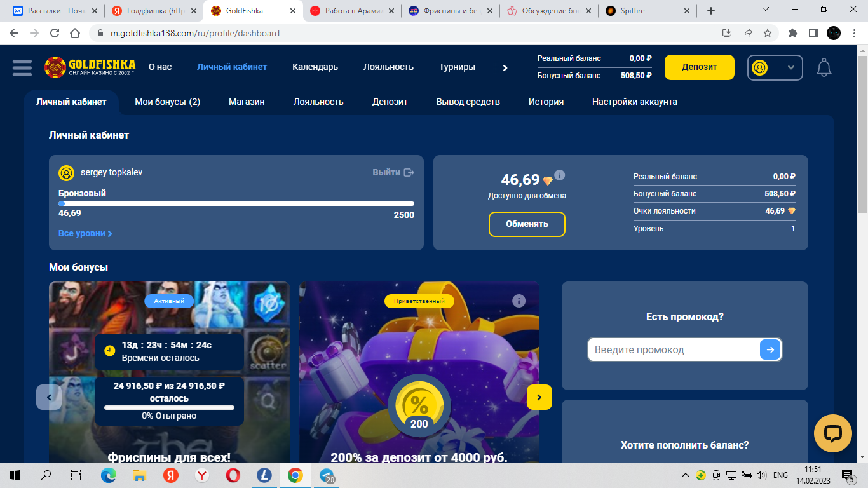Show next bonus with yellow arrow

coord(539,397)
